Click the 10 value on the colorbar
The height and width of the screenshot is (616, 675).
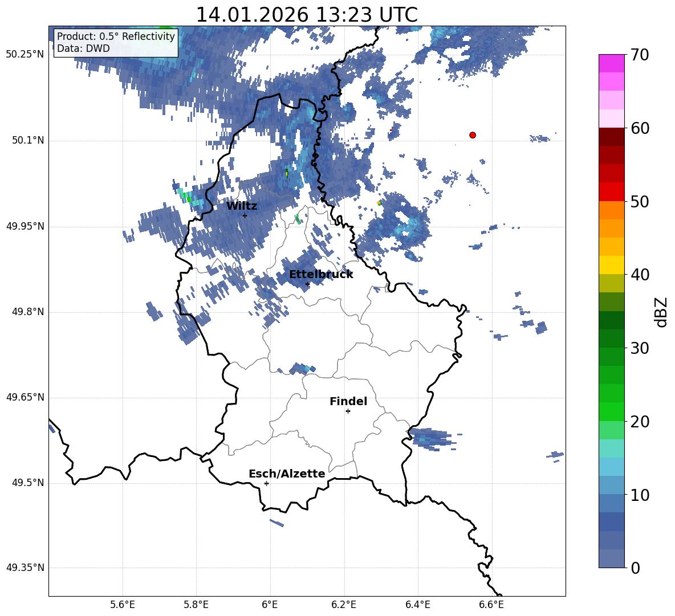tap(640, 495)
